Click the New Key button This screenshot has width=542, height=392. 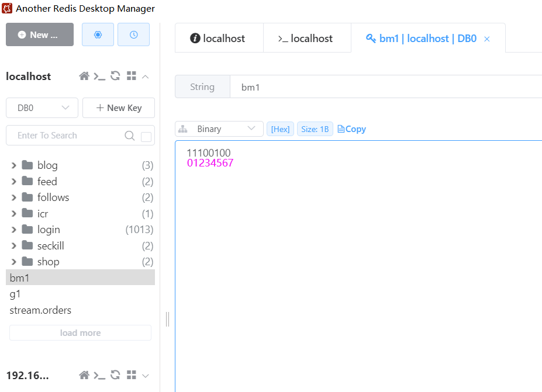pos(119,108)
